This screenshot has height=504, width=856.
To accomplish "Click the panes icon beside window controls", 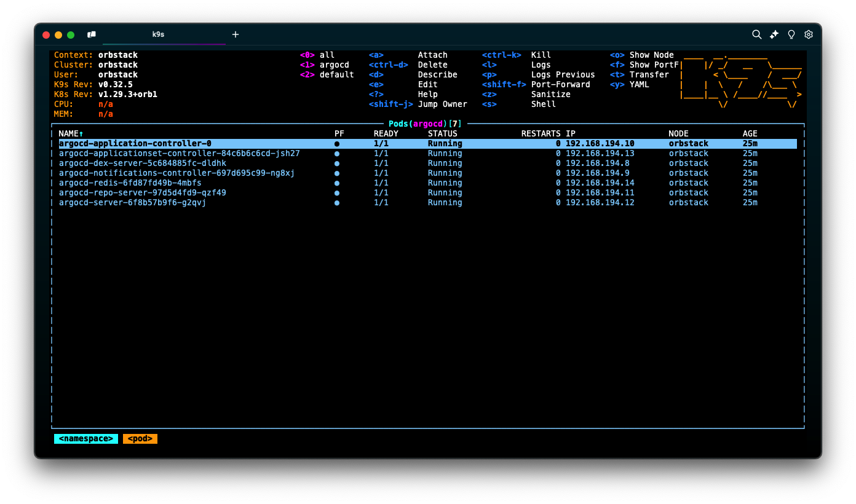I will [92, 34].
